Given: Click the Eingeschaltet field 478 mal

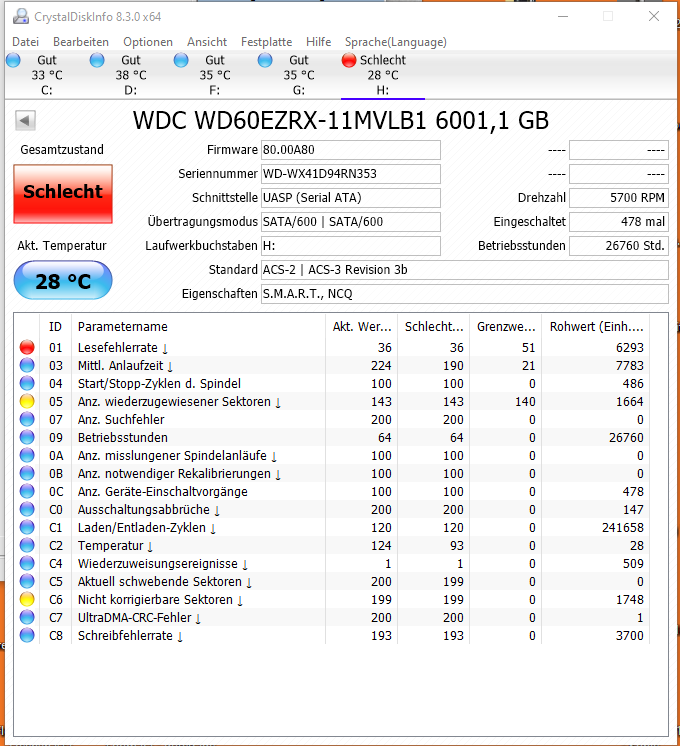Looking at the screenshot, I should (x=619, y=222).
